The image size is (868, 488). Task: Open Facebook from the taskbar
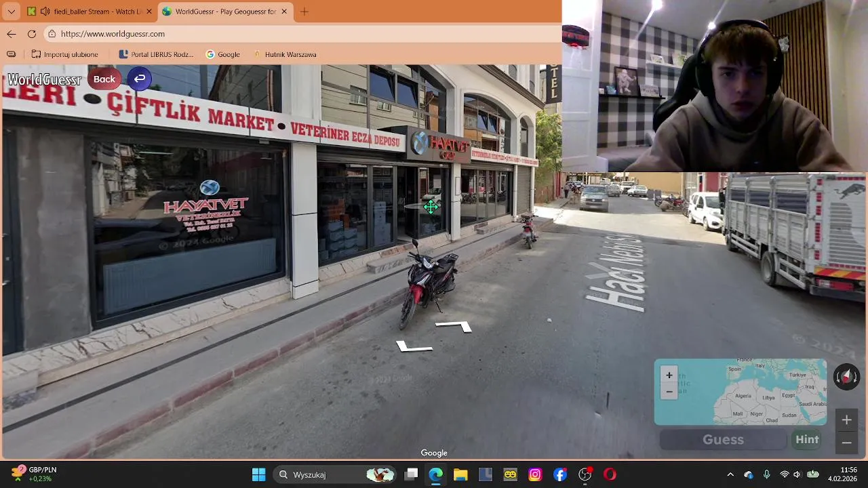559,474
